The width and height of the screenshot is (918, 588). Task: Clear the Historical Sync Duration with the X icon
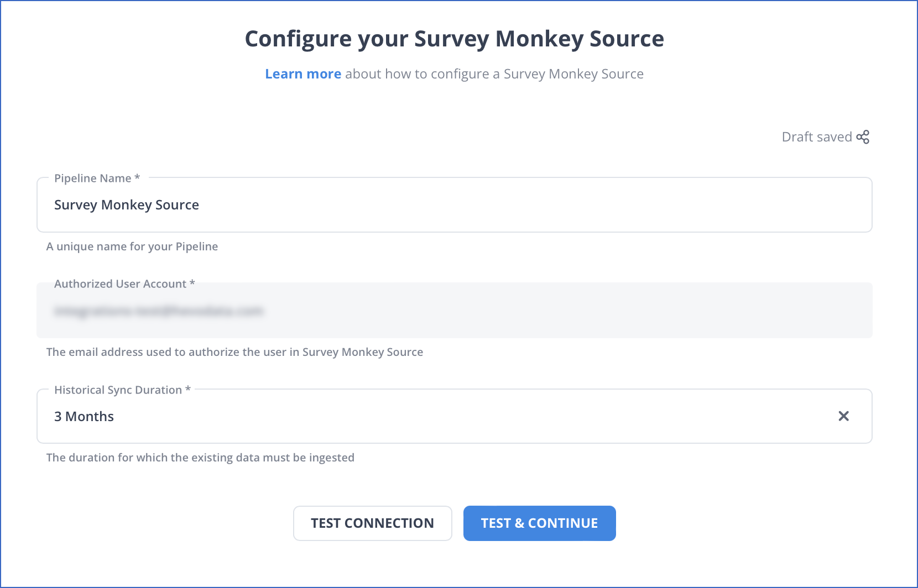point(844,416)
